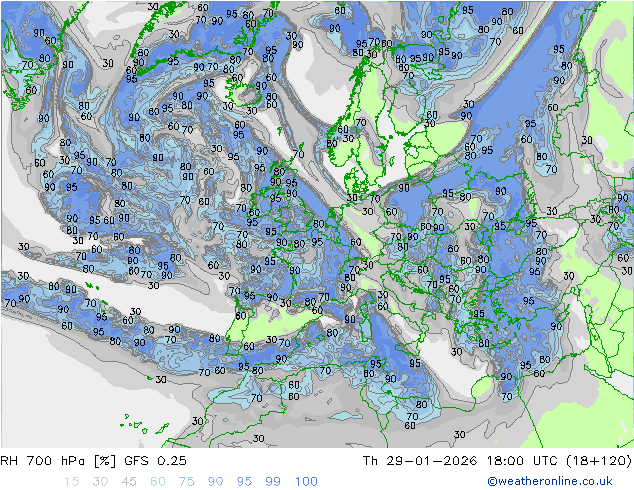The height and width of the screenshot is (490, 634).
Task: Select the legend value 60
Action: tap(158, 482)
